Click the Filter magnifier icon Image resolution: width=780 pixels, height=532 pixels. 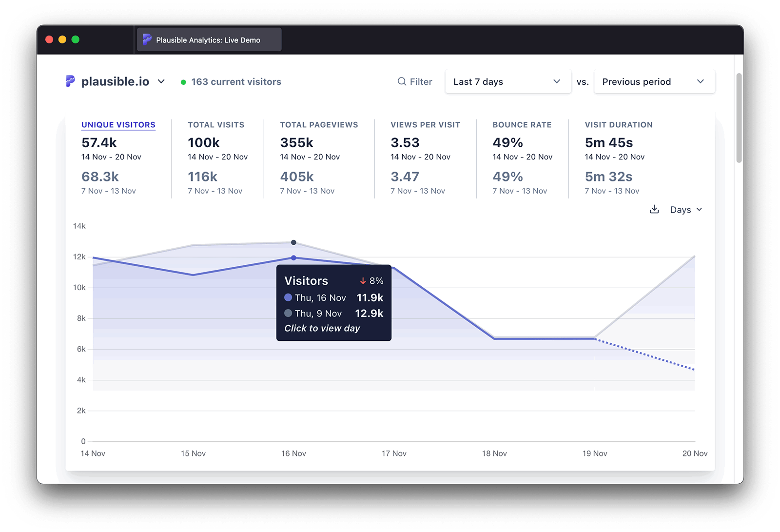(402, 81)
